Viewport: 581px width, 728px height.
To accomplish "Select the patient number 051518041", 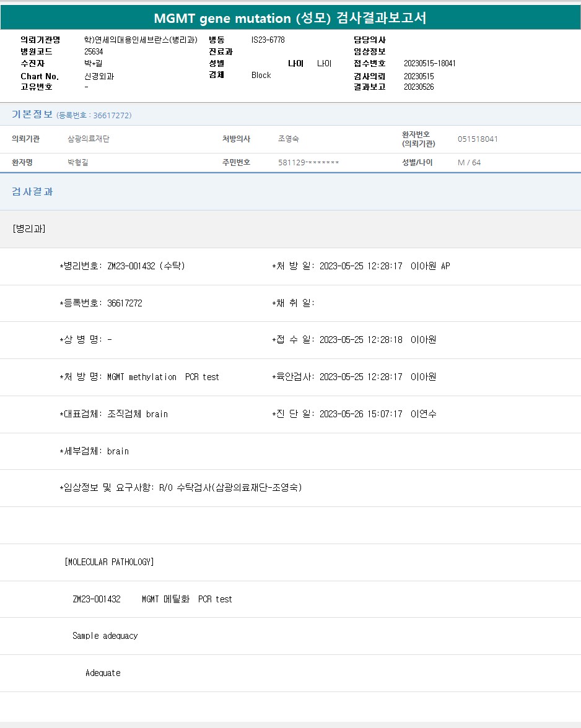I will 477,139.
